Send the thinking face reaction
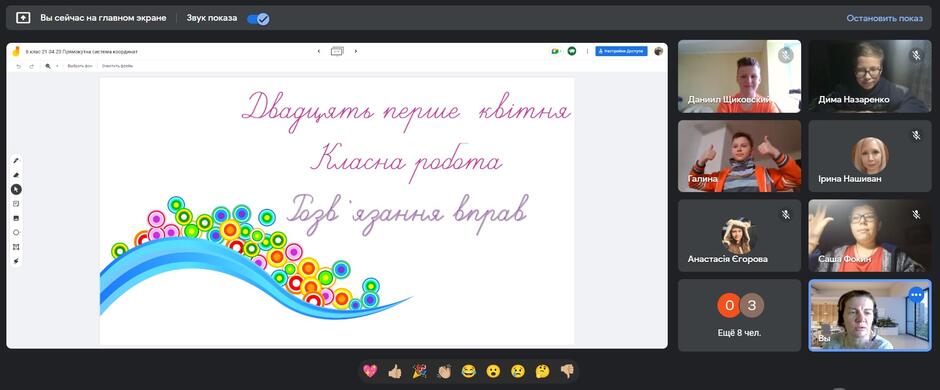Viewport: 940px width, 390px height. (543, 371)
